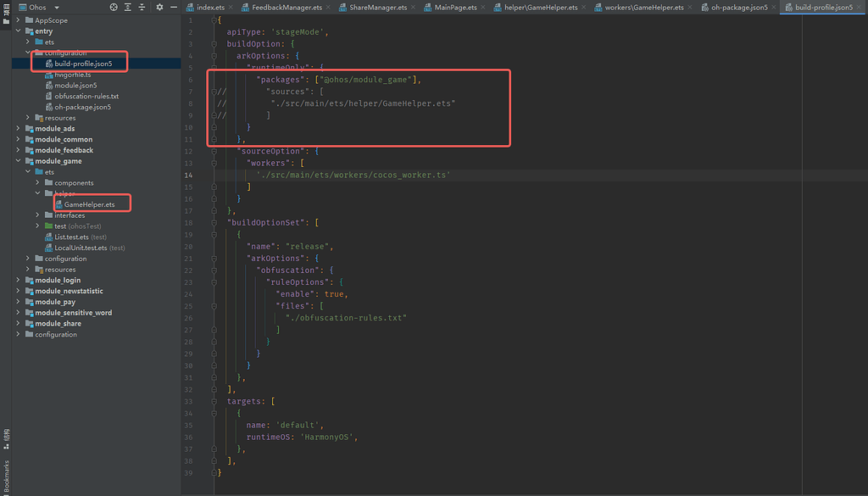
Task: Click the Collapse All icon in Project toolbar
Action: point(142,7)
